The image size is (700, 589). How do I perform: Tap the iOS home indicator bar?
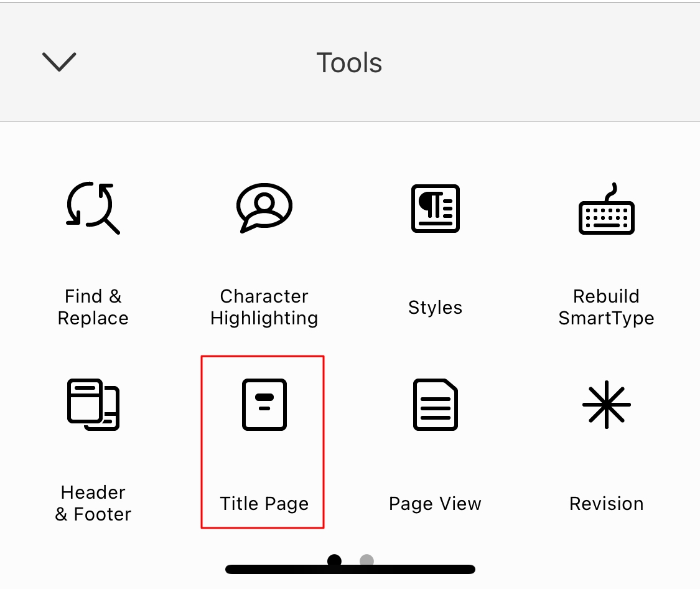tap(350, 569)
